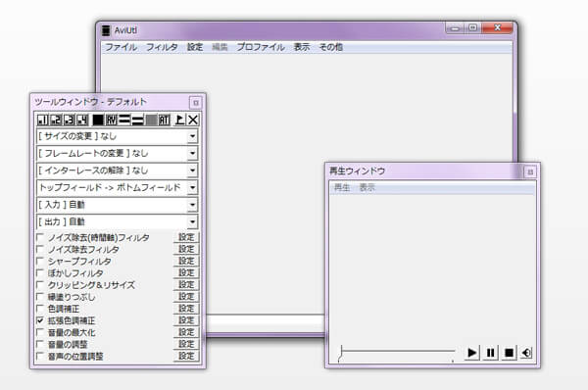Screen dimensions: 588x390
Task: Toggle 縁塗りつぶし checkbox
Action: click(40, 297)
